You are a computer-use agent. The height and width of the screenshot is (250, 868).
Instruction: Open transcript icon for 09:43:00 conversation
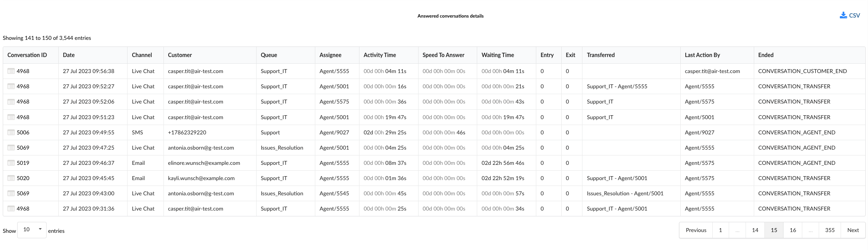(x=11, y=193)
